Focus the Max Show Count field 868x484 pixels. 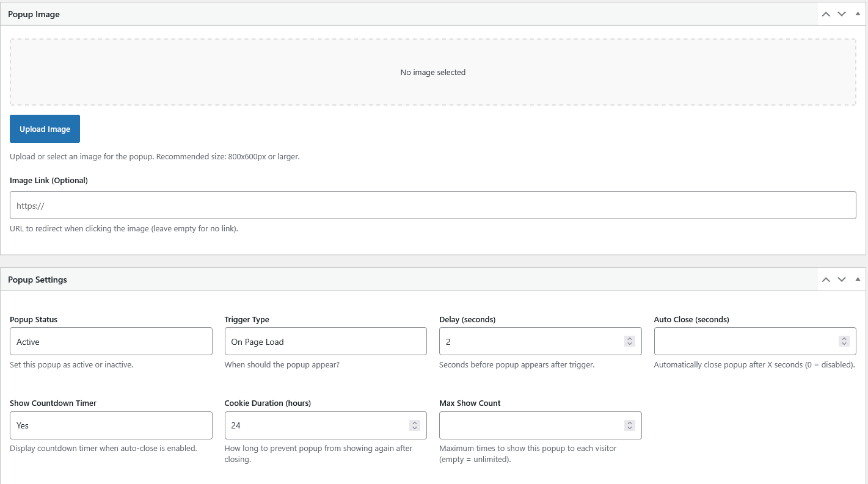coord(541,425)
